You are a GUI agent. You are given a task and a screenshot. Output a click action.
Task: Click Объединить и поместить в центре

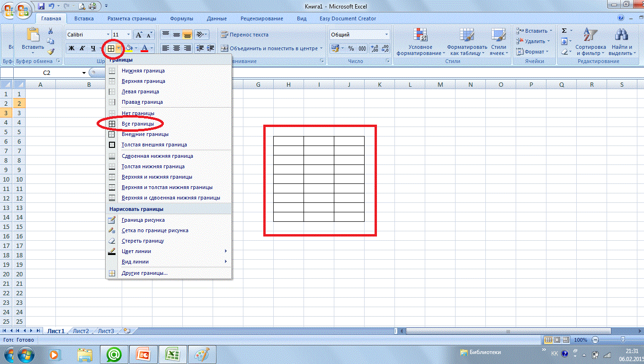[x=271, y=48]
